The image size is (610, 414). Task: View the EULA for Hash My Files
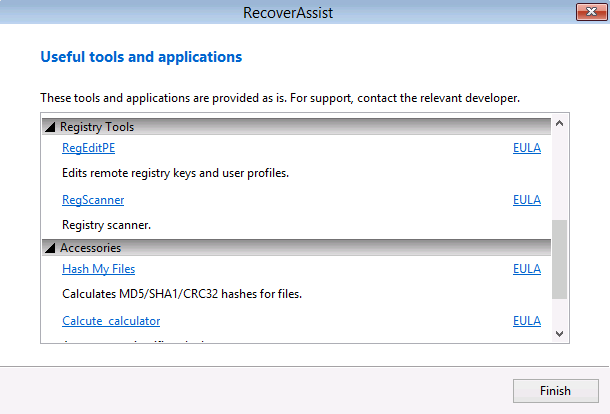pyautogui.click(x=527, y=269)
